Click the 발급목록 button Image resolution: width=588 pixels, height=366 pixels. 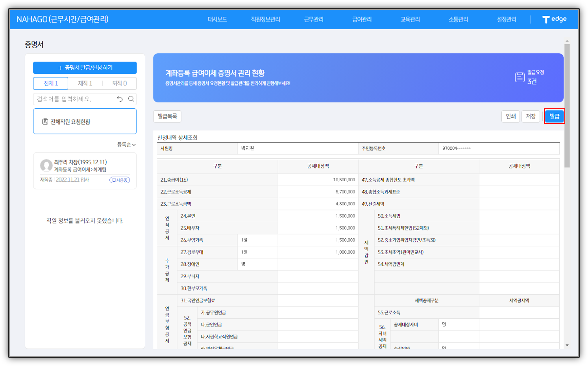(167, 116)
